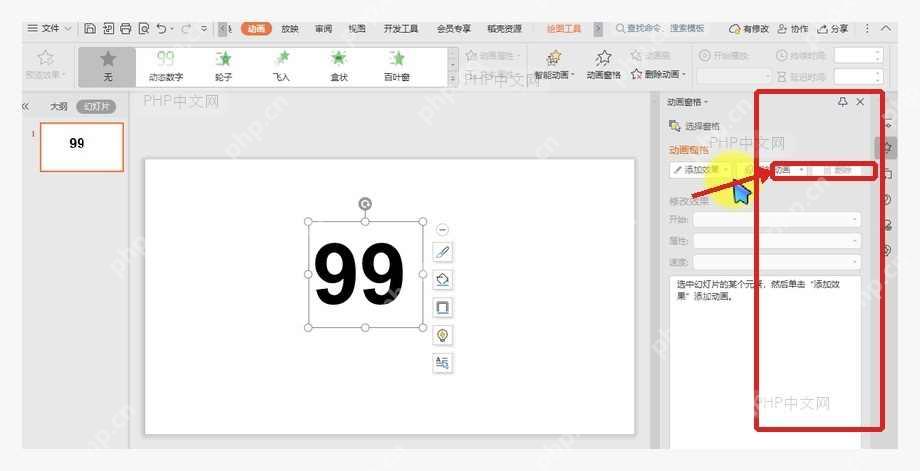Viewport: 920px width, 471px height.
Task: Switch to the 大纲 view tab
Action: coord(58,107)
